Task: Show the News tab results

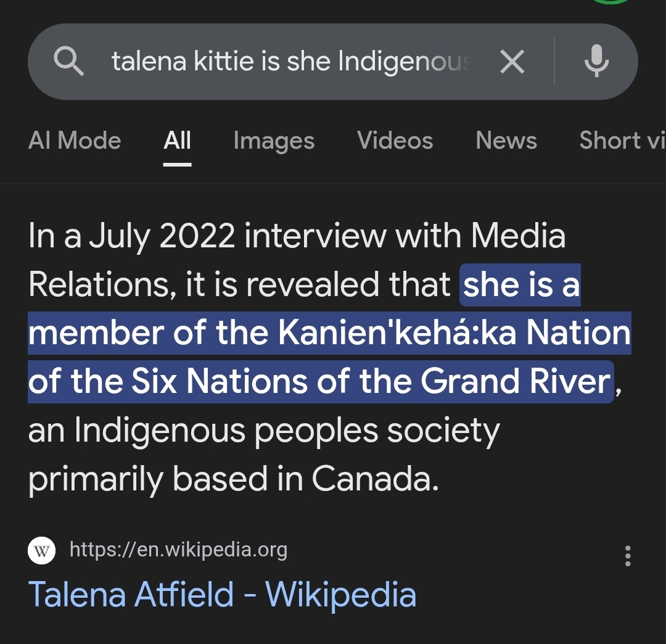Action: 506,141
